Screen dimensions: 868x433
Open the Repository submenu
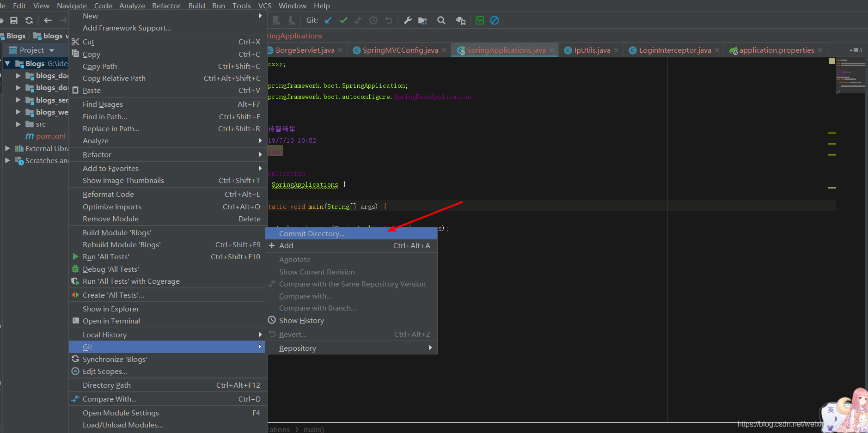click(351, 348)
